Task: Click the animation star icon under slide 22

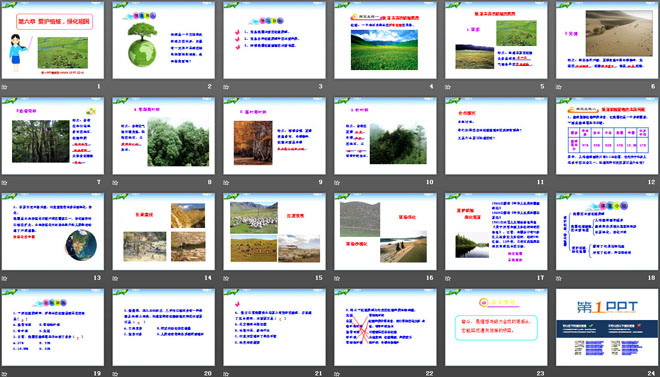Action: point(337,374)
